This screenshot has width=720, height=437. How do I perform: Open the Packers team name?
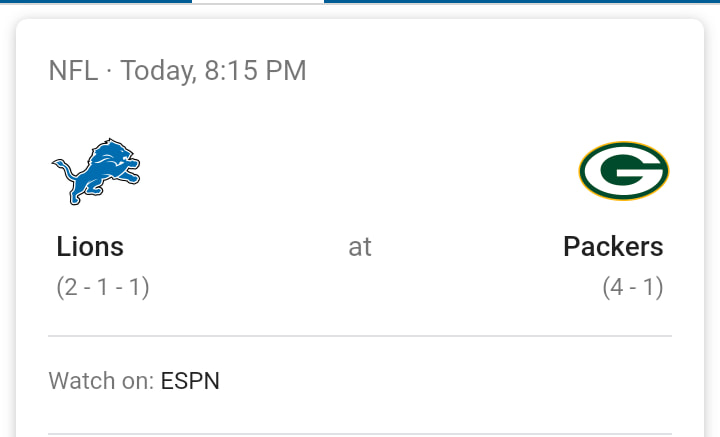tap(613, 247)
